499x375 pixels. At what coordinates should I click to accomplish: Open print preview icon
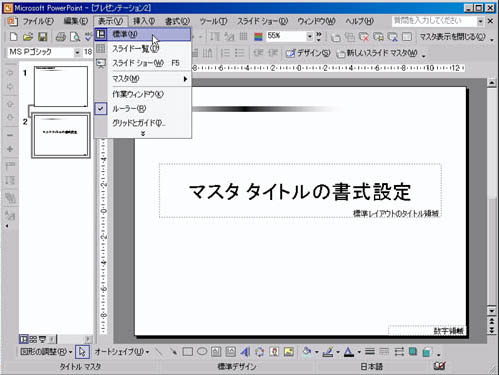point(75,37)
